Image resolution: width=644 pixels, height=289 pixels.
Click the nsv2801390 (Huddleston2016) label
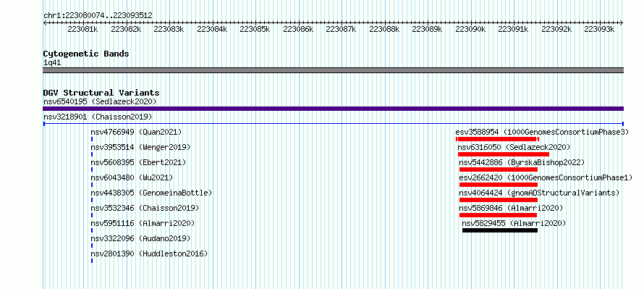[x=149, y=254]
